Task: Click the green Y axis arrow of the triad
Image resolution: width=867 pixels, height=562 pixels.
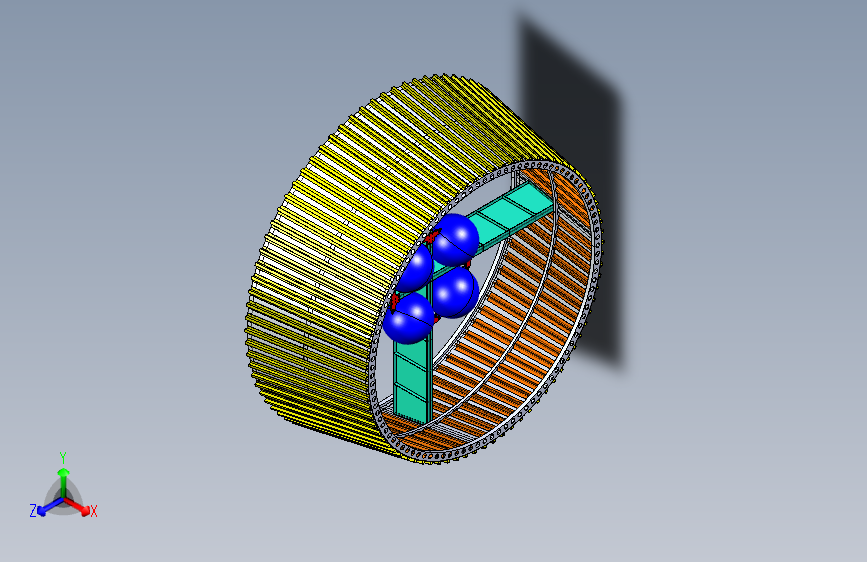Action: (x=64, y=482)
